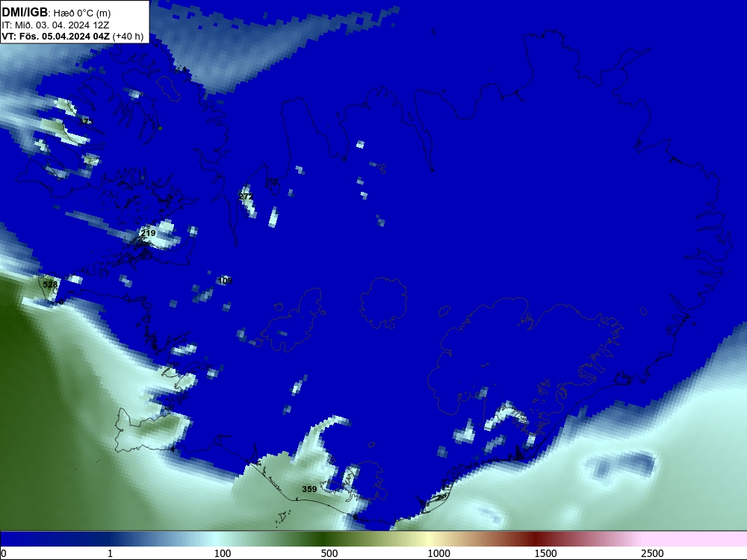Click the map value label 359

point(309,489)
